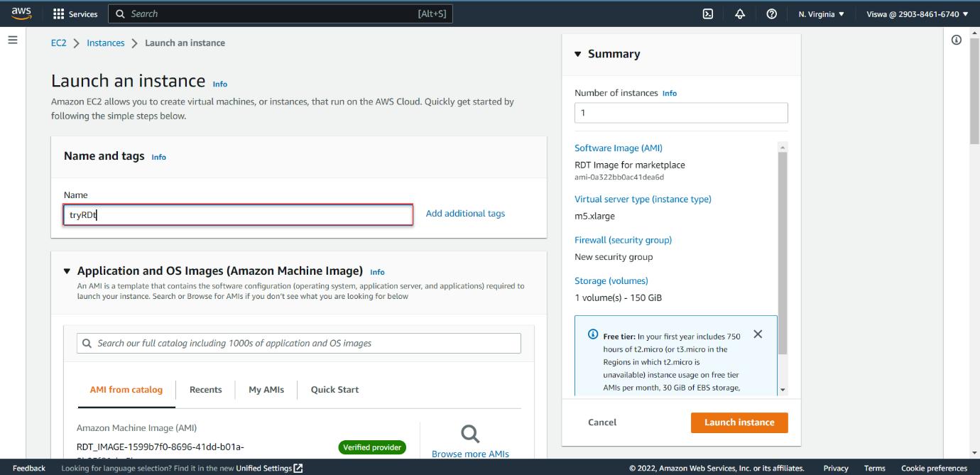Open the notifications bell
980x475 pixels.
coord(740,14)
